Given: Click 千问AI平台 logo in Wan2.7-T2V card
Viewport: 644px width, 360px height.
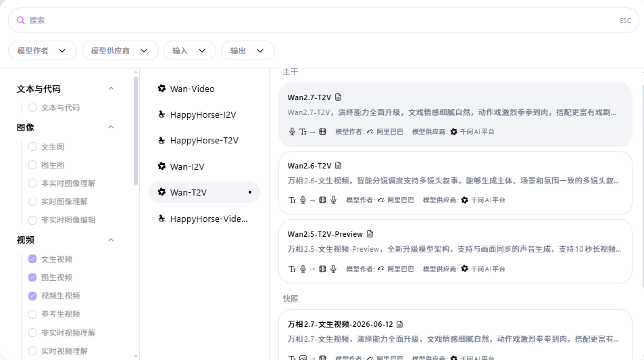Looking at the screenshot, I should click(x=454, y=132).
